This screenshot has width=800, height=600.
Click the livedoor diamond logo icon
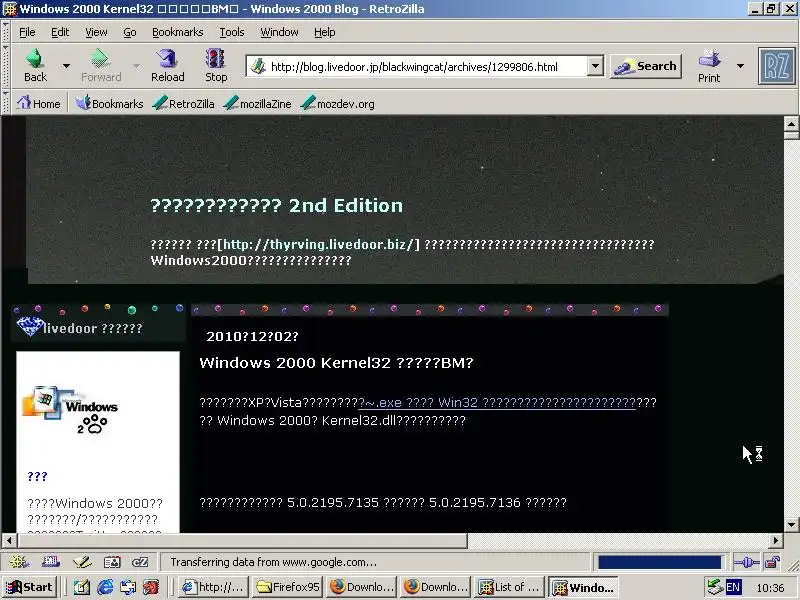tap(29, 327)
